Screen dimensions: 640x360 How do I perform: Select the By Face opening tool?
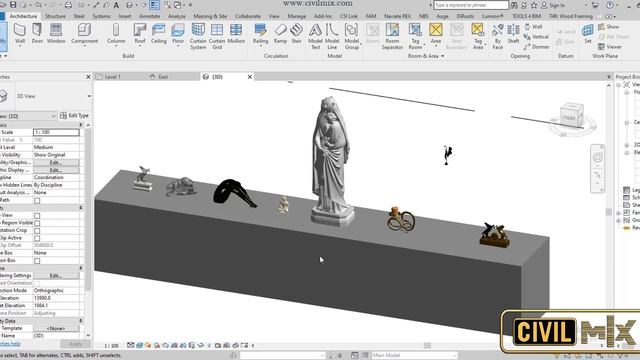click(498, 36)
